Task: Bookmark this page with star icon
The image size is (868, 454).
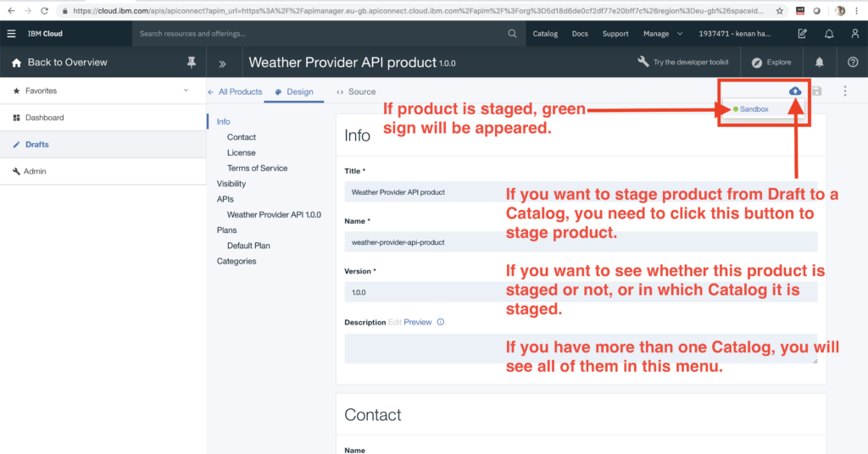Action: pyautogui.click(x=780, y=10)
